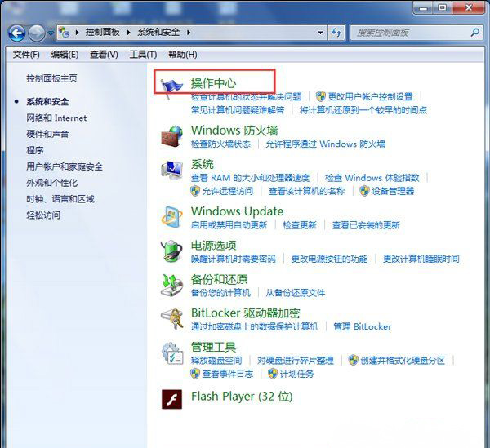Click the Backup and Restore icon

[171, 285]
